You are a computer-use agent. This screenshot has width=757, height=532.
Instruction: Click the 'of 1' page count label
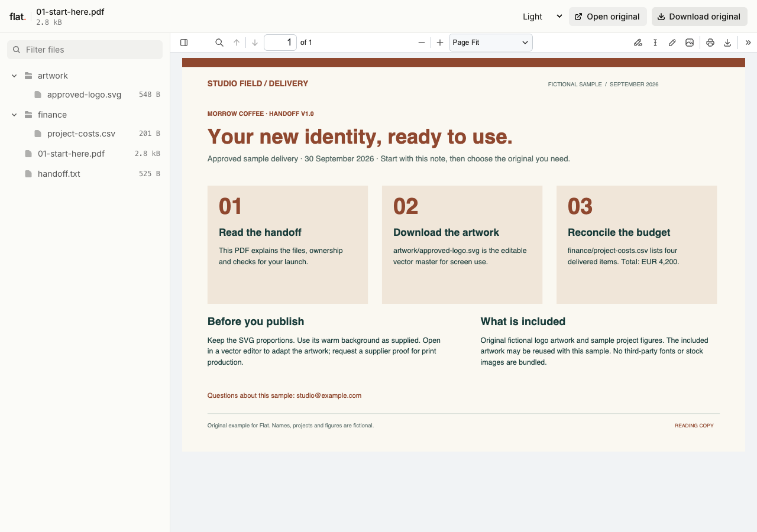(x=306, y=43)
